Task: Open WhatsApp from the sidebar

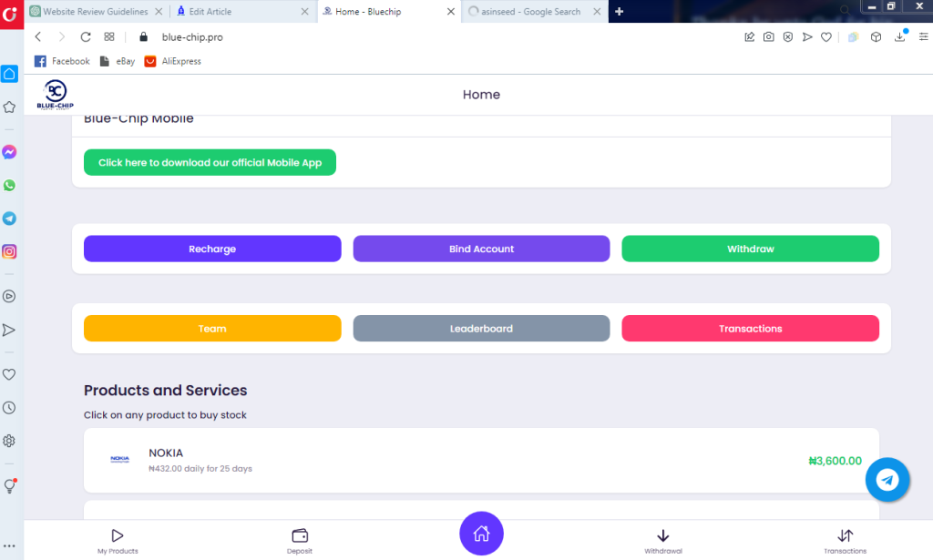Action: coord(9,185)
